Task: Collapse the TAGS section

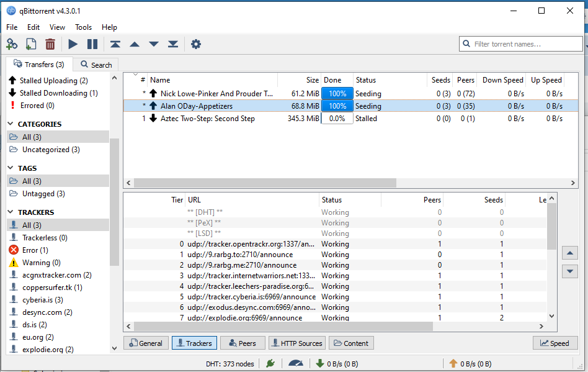Action: 11,168
